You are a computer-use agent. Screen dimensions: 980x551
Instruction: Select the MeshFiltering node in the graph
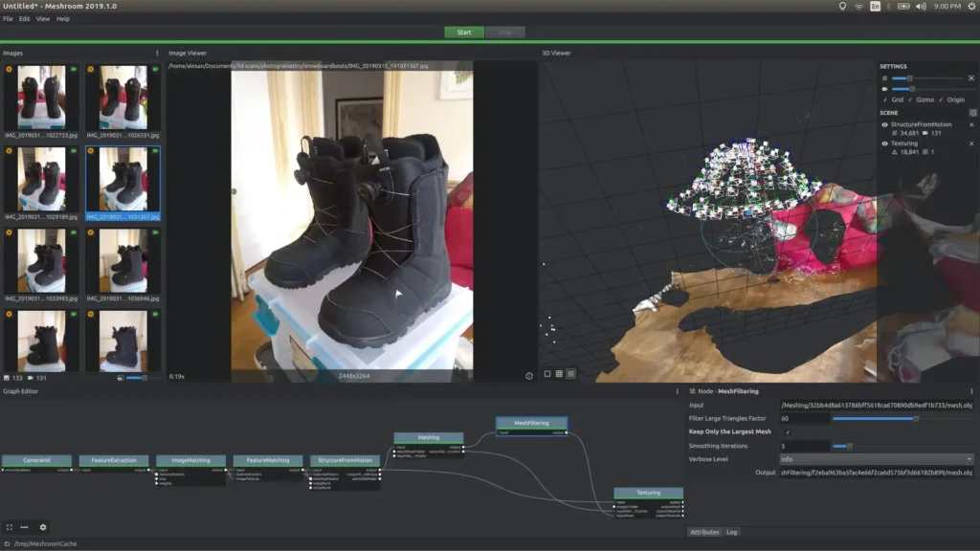(531, 422)
